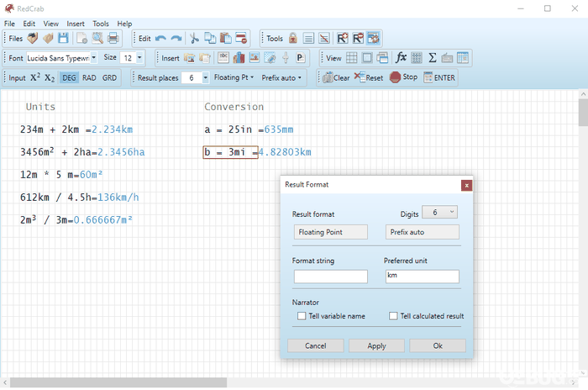Image resolution: width=588 pixels, height=390 pixels.
Task: Select the 'b = 3mi' expression box
Action: tap(230, 152)
